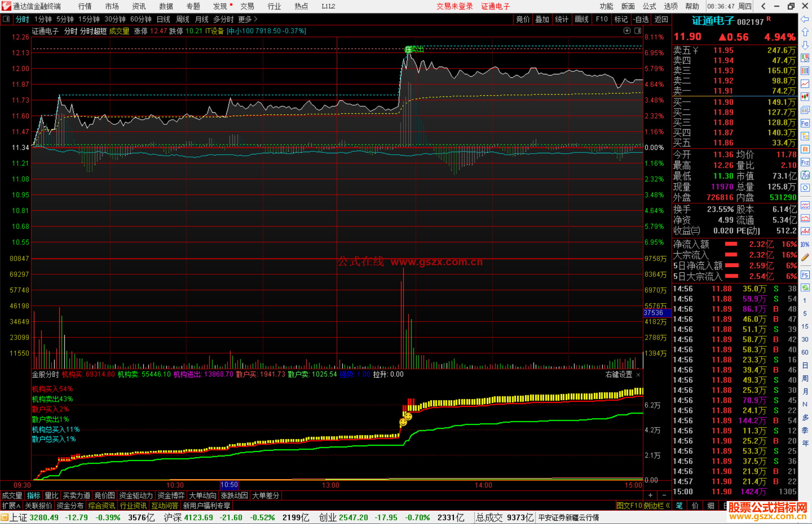Toggle the 叠加 overlay button

point(542,19)
